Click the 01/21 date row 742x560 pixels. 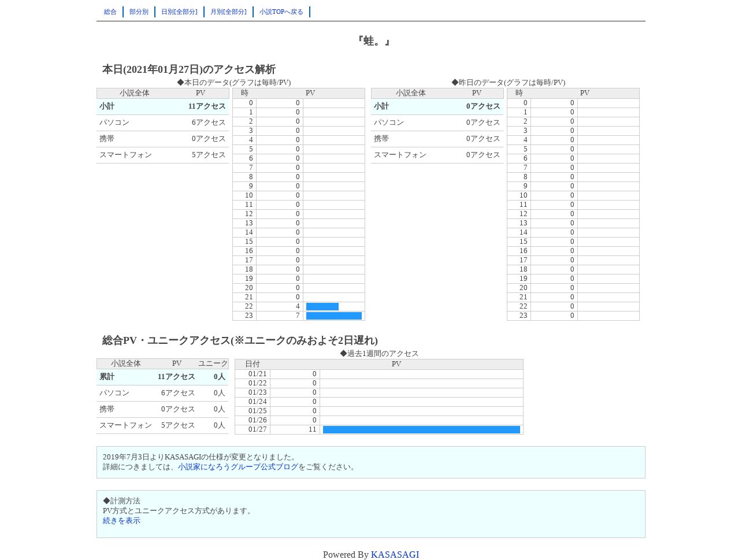pyautogui.click(x=379, y=374)
